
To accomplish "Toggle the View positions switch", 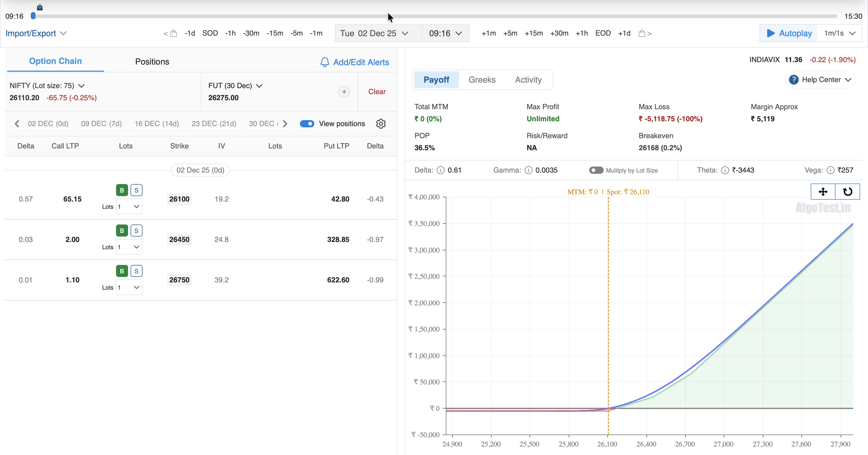I will point(307,124).
